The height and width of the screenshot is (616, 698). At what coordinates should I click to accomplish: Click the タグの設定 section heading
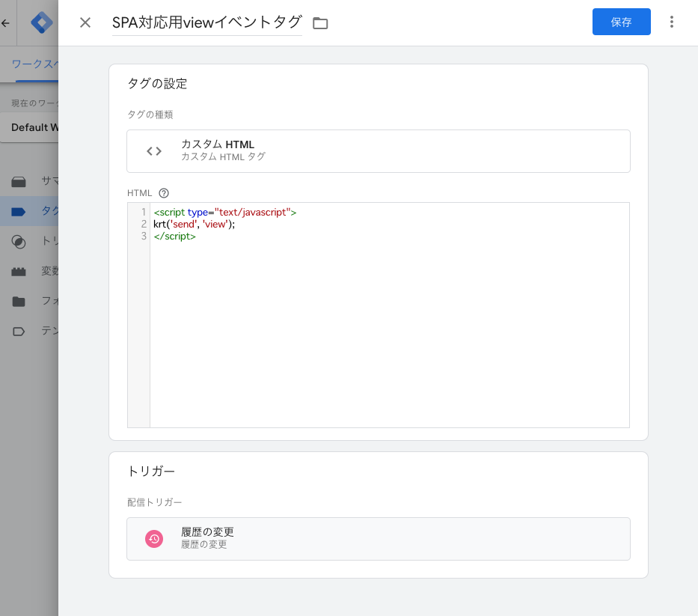click(x=157, y=83)
